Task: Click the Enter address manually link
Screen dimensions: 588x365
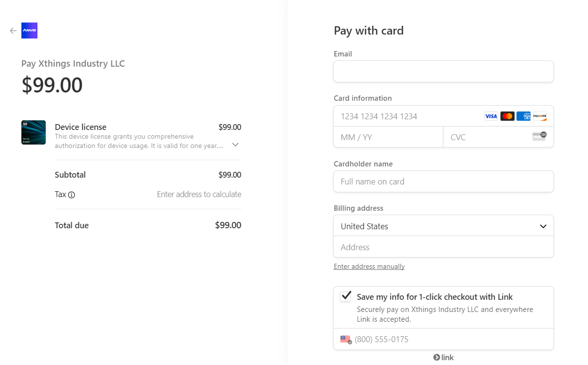Action: point(369,266)
